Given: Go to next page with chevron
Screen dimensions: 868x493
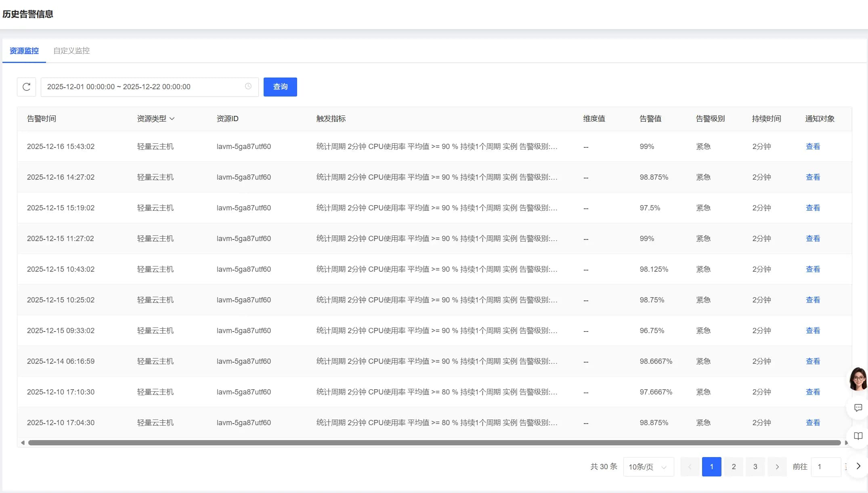Looking at the screenshot, I should tap(777, 467).
